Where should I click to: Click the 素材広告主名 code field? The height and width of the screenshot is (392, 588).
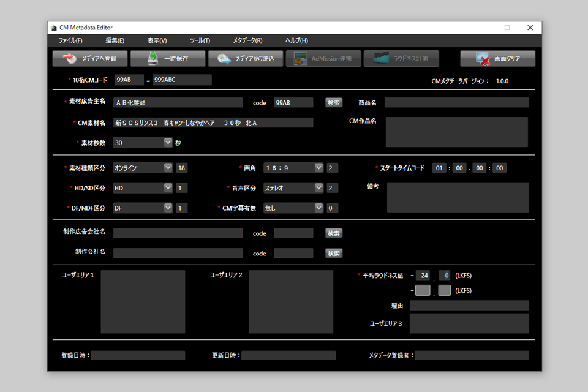click(293, 103)
